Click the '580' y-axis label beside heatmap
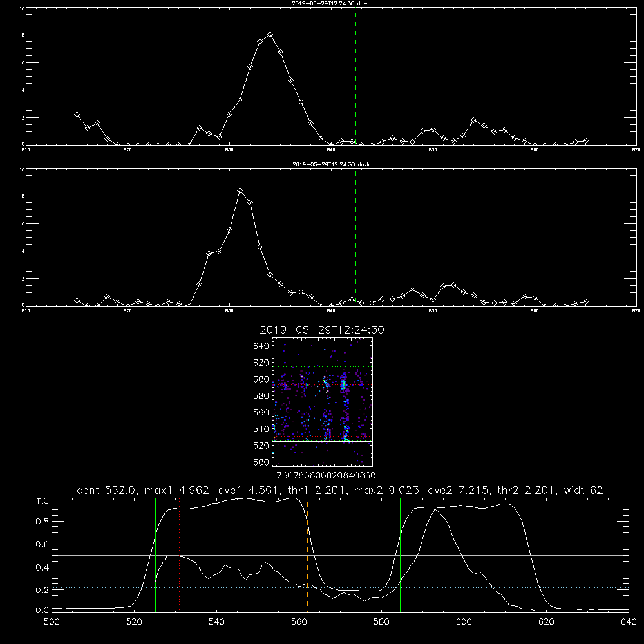This screenshot has width=644, height=644. tap(261, 395)
